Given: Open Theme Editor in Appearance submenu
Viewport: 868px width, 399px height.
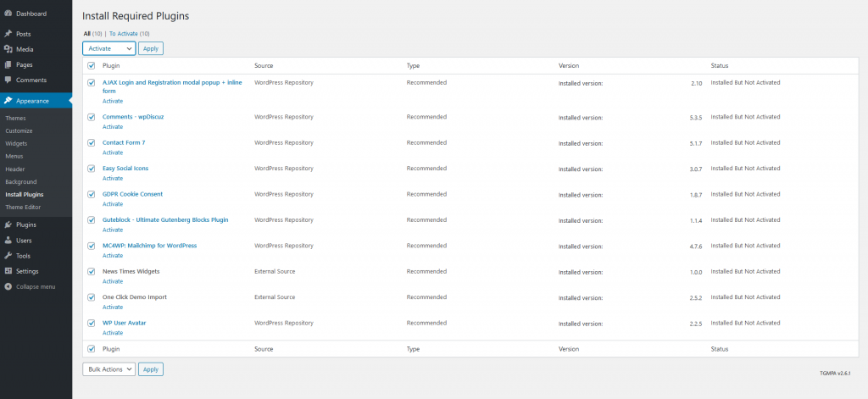Looking at the screenshot, I should coord(23,207).
